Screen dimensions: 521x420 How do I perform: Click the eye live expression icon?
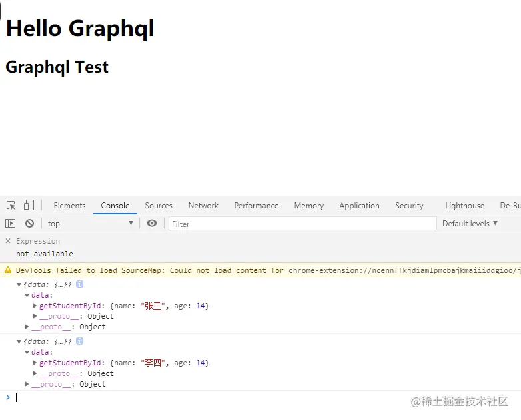tap(152, 224)
